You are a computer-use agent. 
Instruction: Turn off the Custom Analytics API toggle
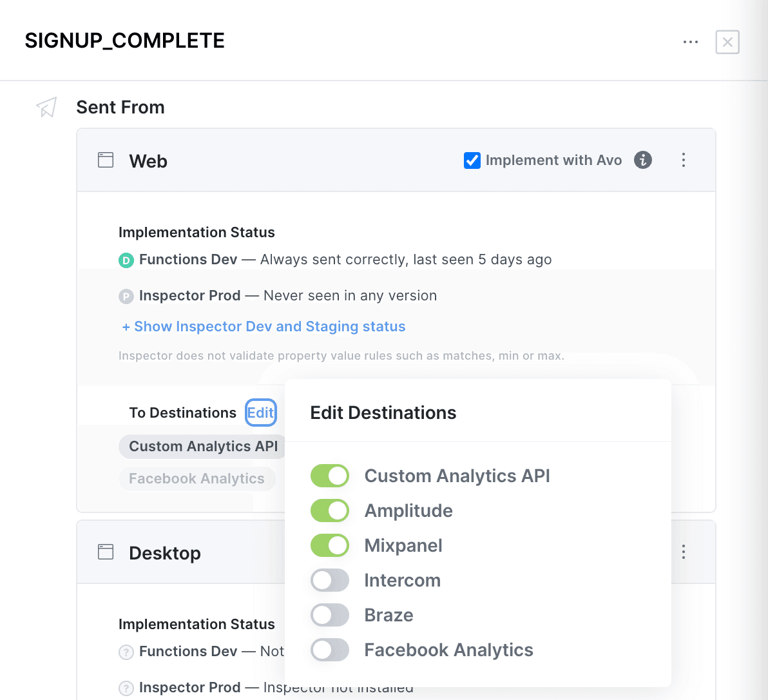tap(330, 476)
